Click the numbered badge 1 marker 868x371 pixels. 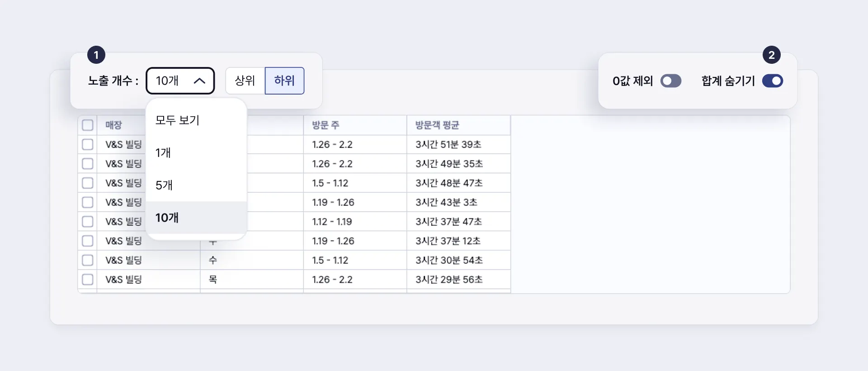point(96,55)
